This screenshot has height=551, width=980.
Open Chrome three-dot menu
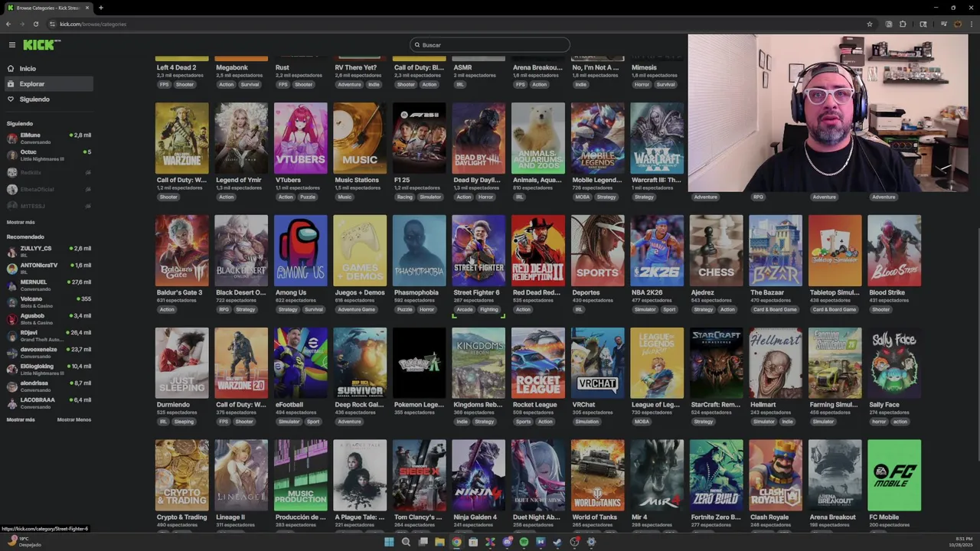click(971, 24)
